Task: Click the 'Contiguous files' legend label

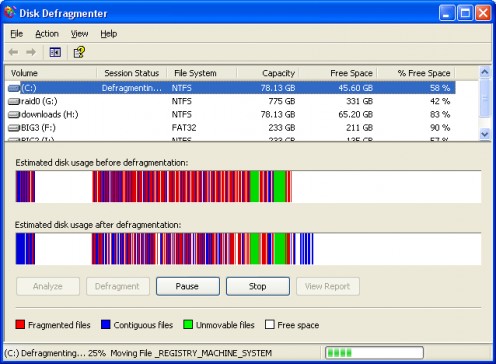Action: coord(143,325)
